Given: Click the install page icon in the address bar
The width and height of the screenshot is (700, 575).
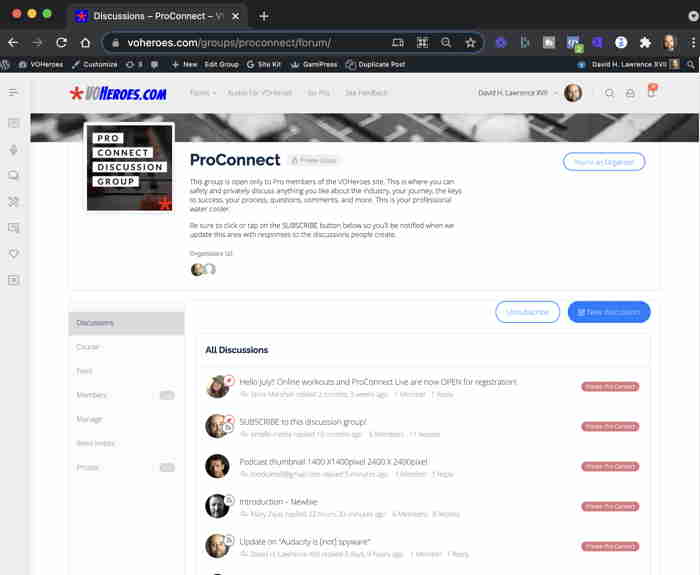Looking at the screenshot, I should coord(398,43).
